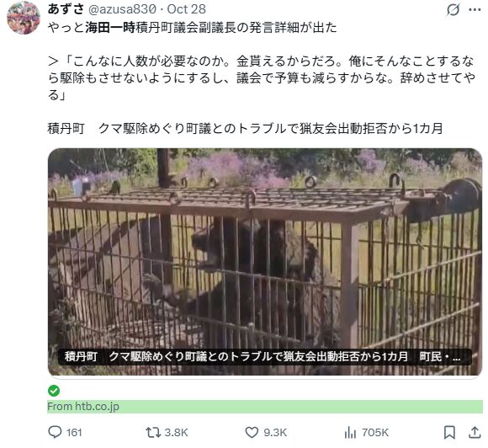This screenshot has height=448, width=488.
Task: Open the three-dot more options menu
Action: pyautogui.click(x=475, y=10)
